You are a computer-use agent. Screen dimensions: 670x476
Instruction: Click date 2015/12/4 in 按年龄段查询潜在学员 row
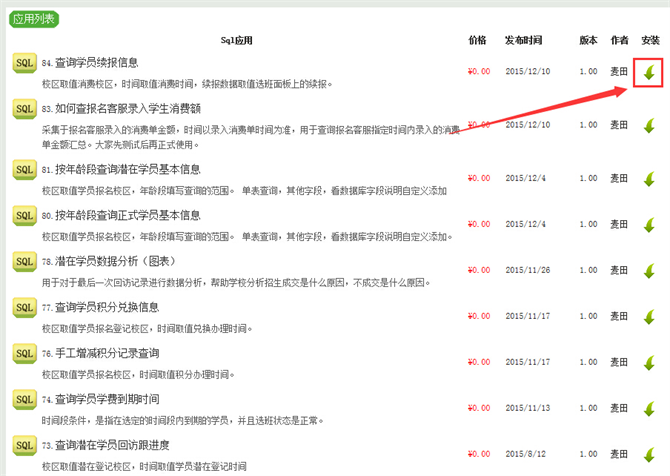[526, 178]
